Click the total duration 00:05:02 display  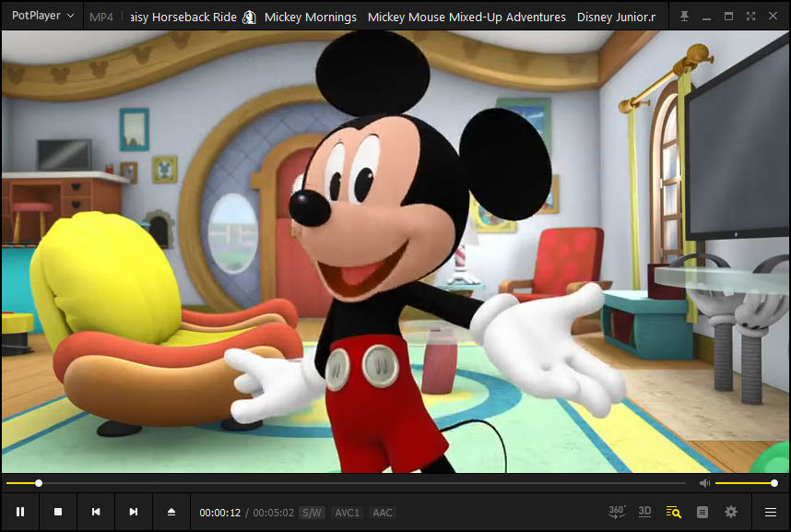coord(274,513)
